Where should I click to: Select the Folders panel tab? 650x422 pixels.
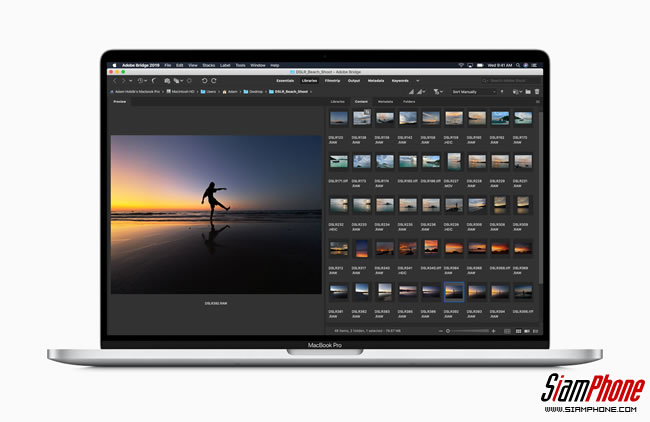tap(409, 102)
